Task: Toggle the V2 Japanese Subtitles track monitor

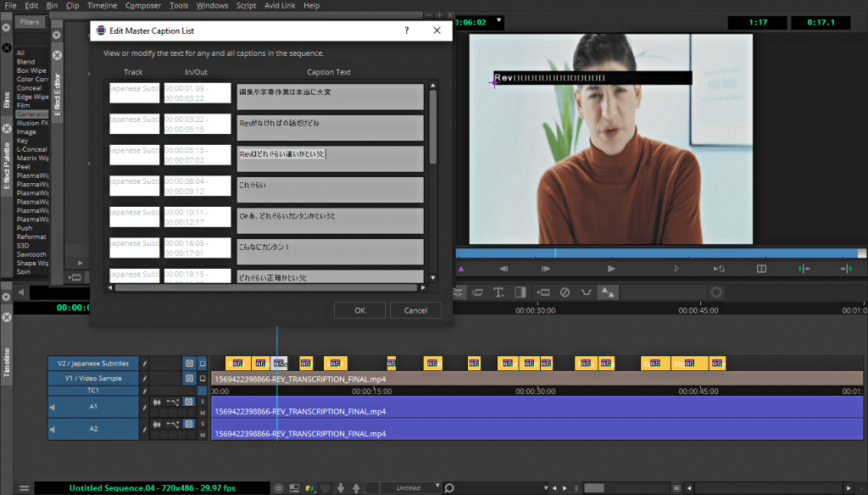Action: pyautogui.click(x=203, y=363)
